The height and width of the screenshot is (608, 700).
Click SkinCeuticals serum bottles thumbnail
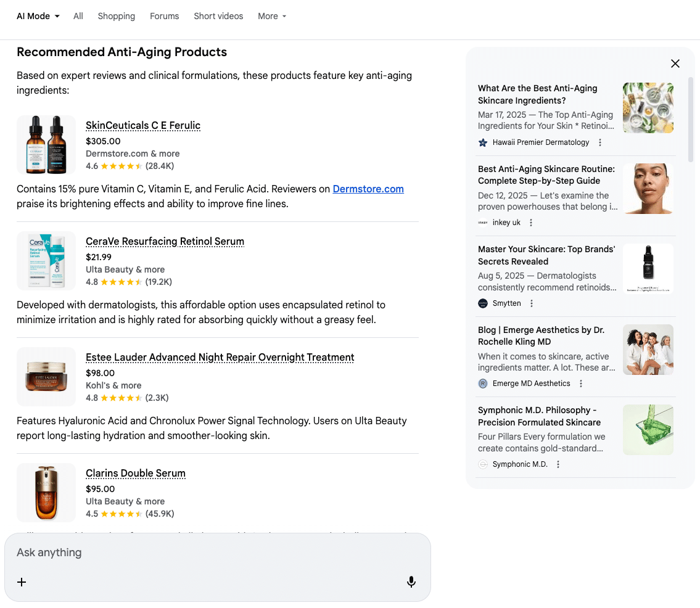point(46,145)
